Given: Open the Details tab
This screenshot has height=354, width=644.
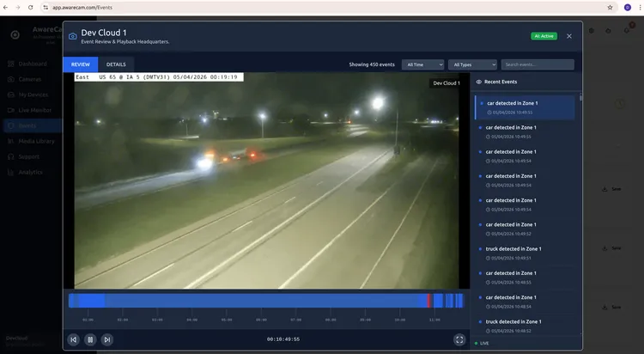Looking at the screenshot, I should point(116,64).
